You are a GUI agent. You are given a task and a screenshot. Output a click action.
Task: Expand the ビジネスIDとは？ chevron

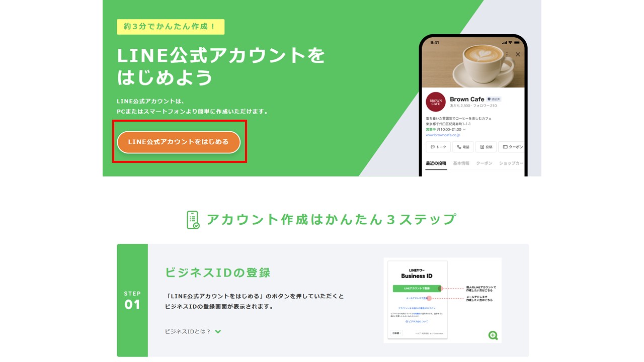(218, 332)
